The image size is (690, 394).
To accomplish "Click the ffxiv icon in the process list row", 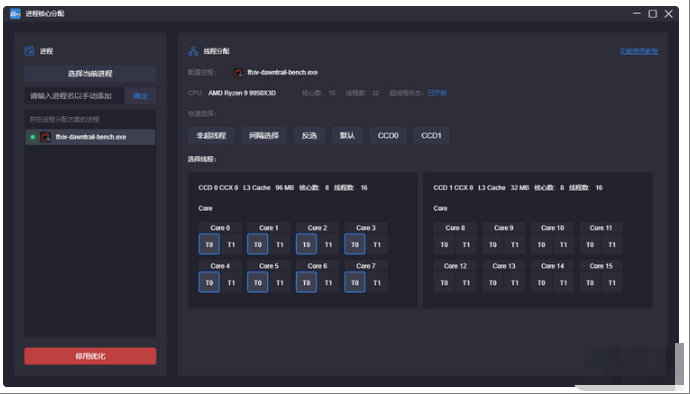I will 45,137.
